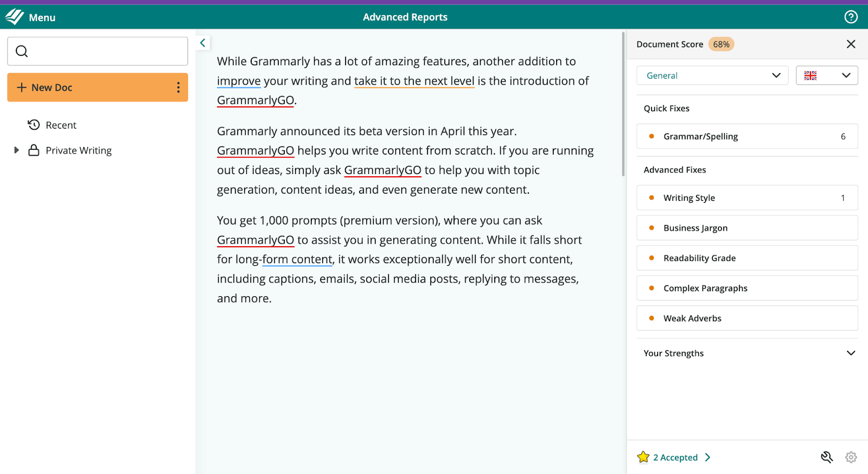The width and height of the screenshot is (868, 474).
Task: Click the editor vertical scrollbar
Action: pos(623,104)
